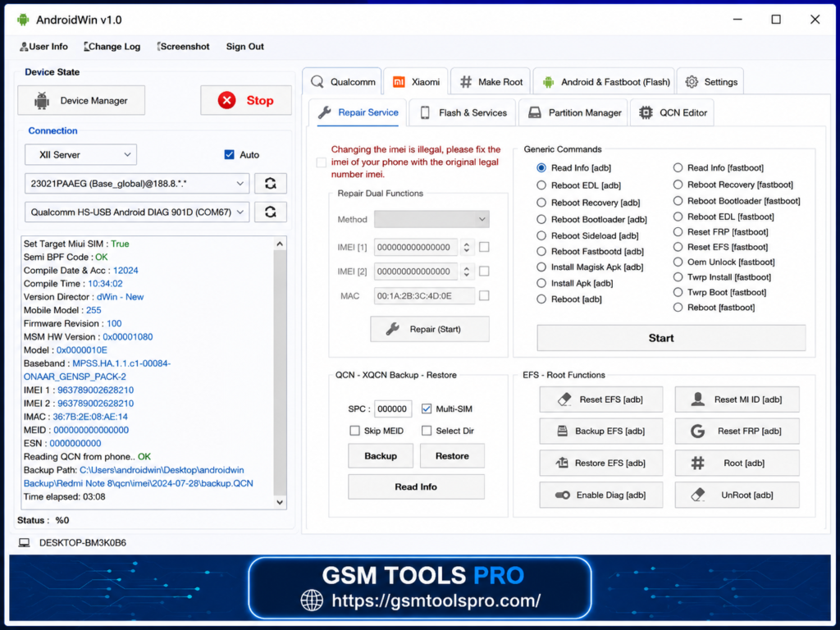Viewport: 840px width, 630px height.
Task: Enable the Skip MEID checkbox
Action: click(354, 431)
